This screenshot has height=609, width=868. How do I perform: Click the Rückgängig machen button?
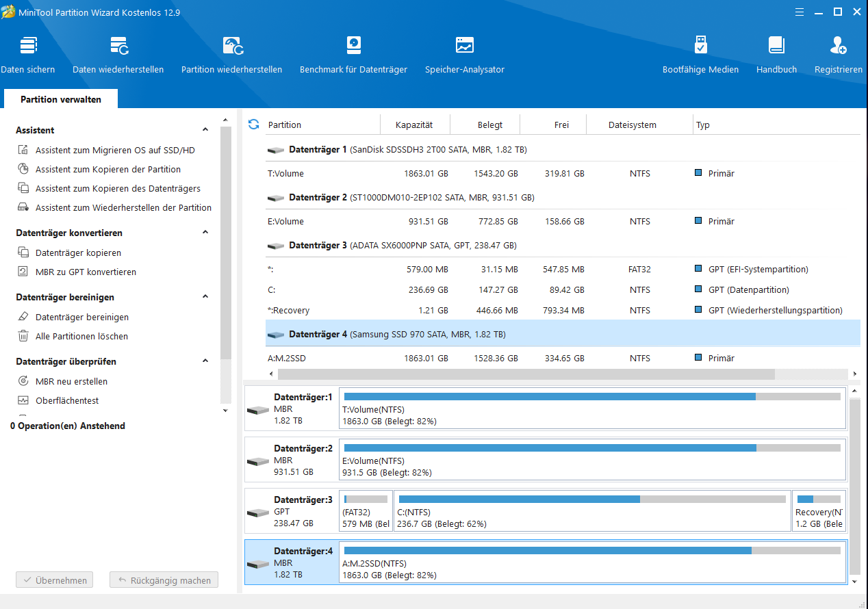coord(164,580)
